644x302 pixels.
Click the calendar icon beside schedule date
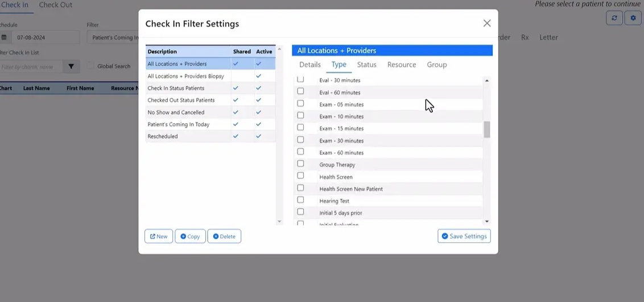(4, 38)
